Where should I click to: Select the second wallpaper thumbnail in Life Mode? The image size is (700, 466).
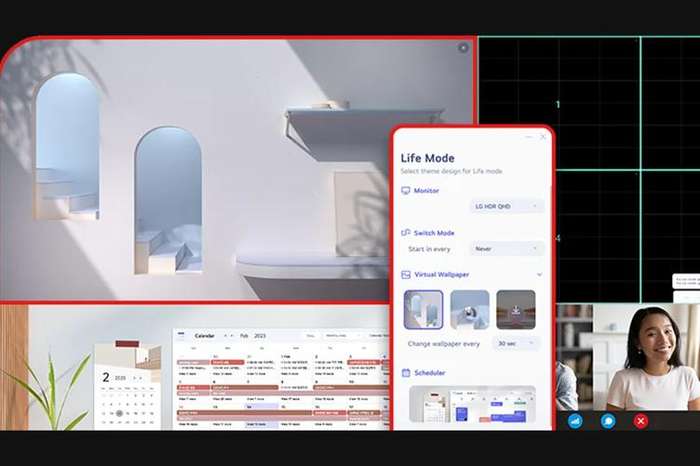click(470, 310)
